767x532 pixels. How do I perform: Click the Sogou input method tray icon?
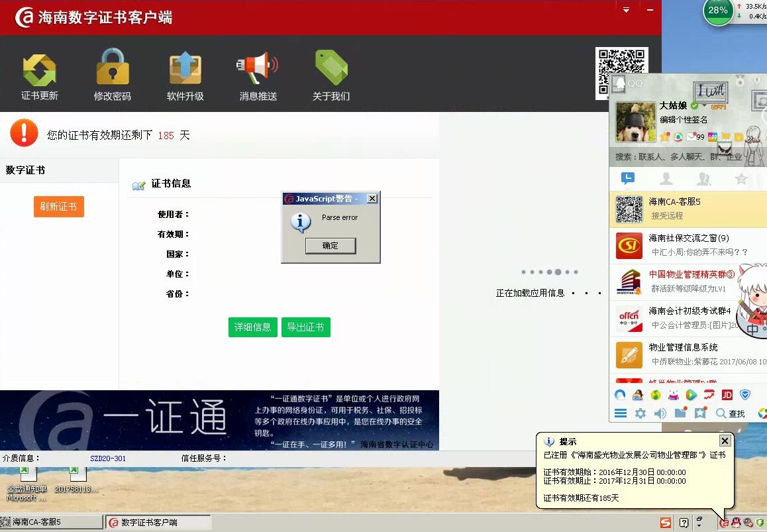(665, 523)
